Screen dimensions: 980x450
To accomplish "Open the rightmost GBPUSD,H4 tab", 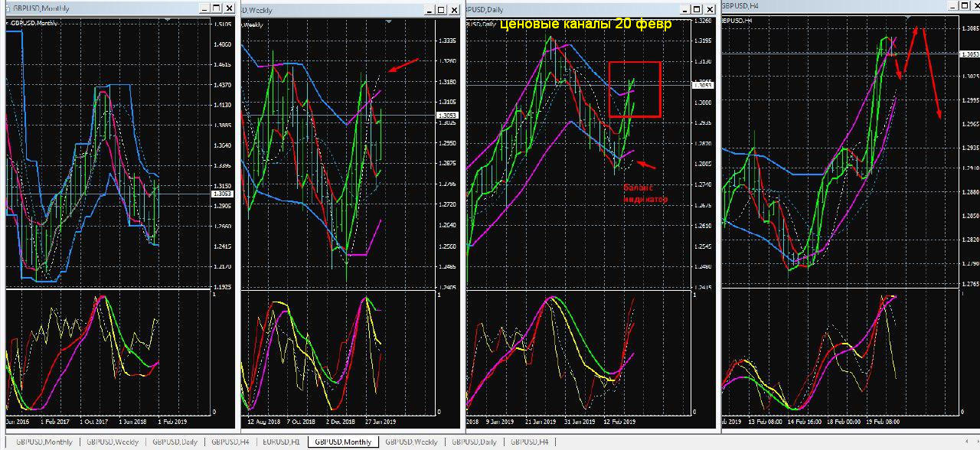I will pyautogui.click(x=529, y=442).
